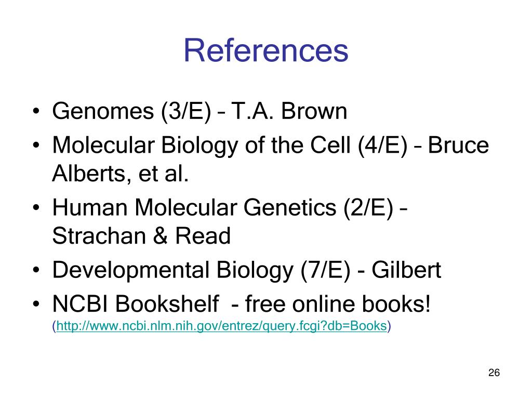Select the Genomes (3/E) T.A. Brown line
This screenshot has height=399, width=532.
199,111
